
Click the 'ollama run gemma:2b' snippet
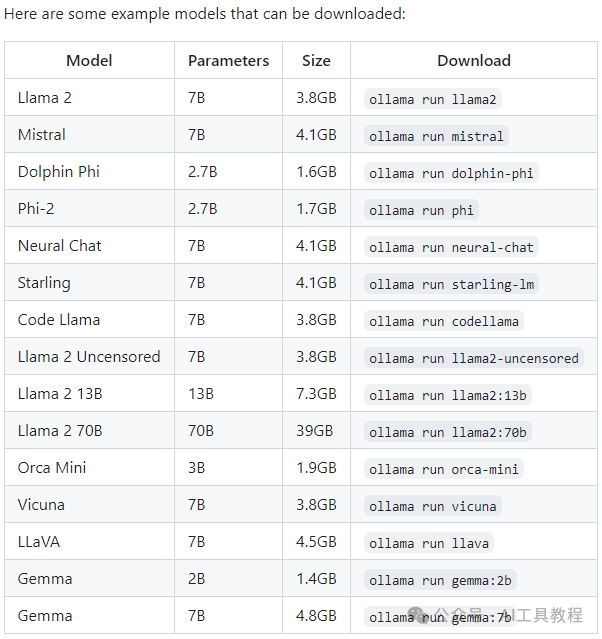[x=440, y=580]
